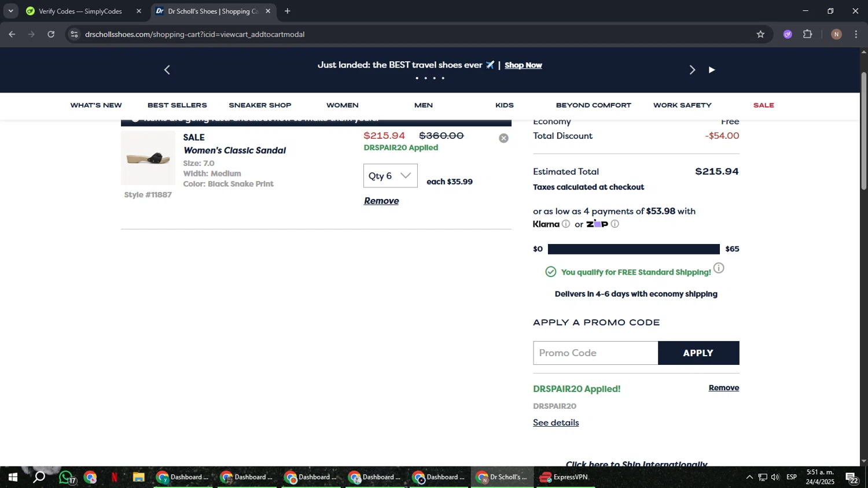Go back to previous page
The image size is (868, 488).
tap(12, 35)
